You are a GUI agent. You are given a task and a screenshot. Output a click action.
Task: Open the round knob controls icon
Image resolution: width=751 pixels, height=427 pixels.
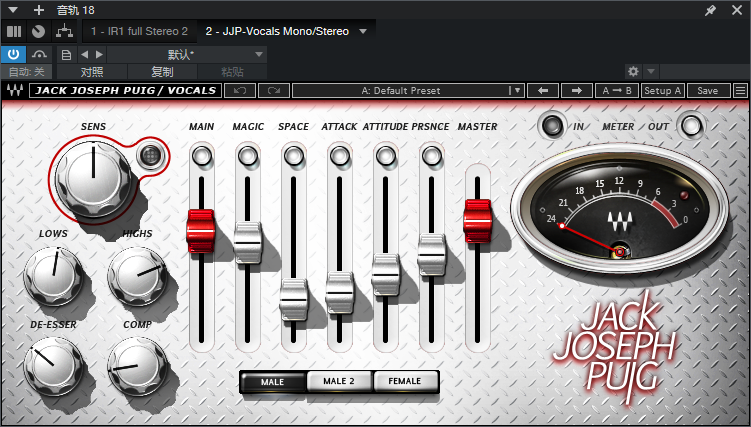tap(38, 32)
